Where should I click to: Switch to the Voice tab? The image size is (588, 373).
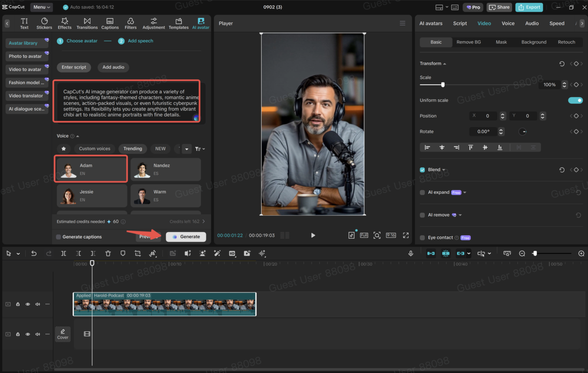508,23
